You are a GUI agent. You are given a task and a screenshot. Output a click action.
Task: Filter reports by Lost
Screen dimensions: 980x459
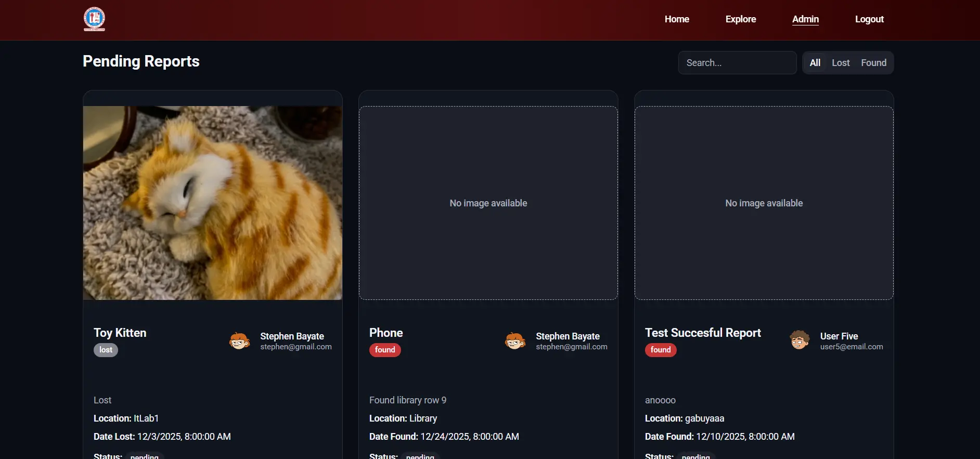tap(841, 63)
